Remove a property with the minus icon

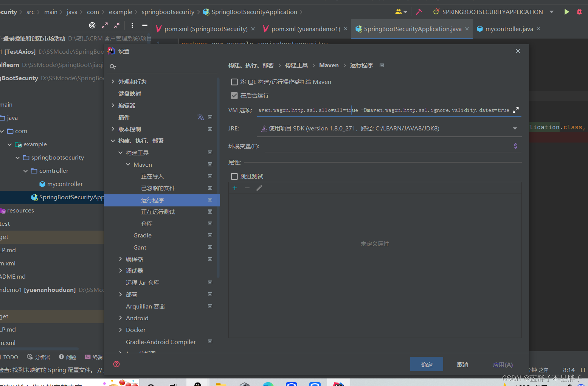247,188
